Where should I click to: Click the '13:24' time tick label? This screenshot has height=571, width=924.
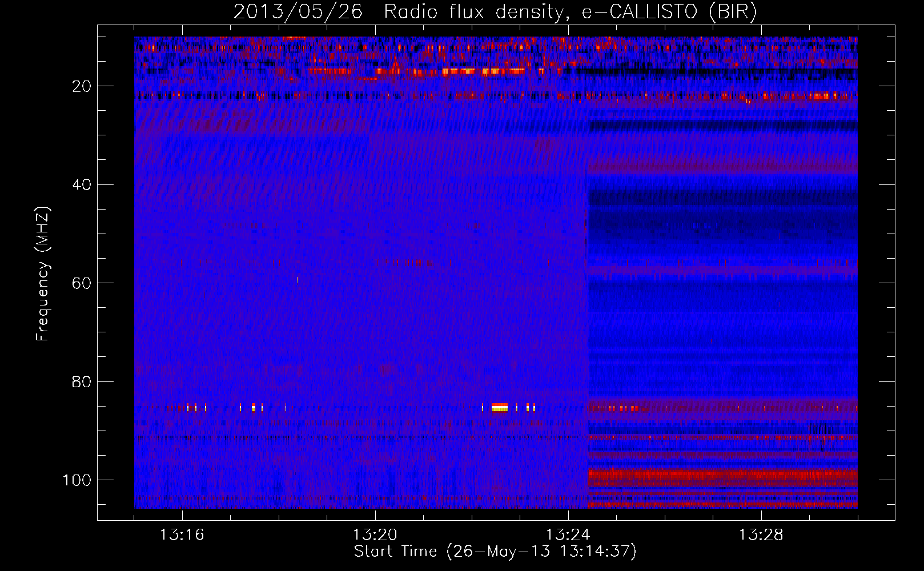click(568, 535)
